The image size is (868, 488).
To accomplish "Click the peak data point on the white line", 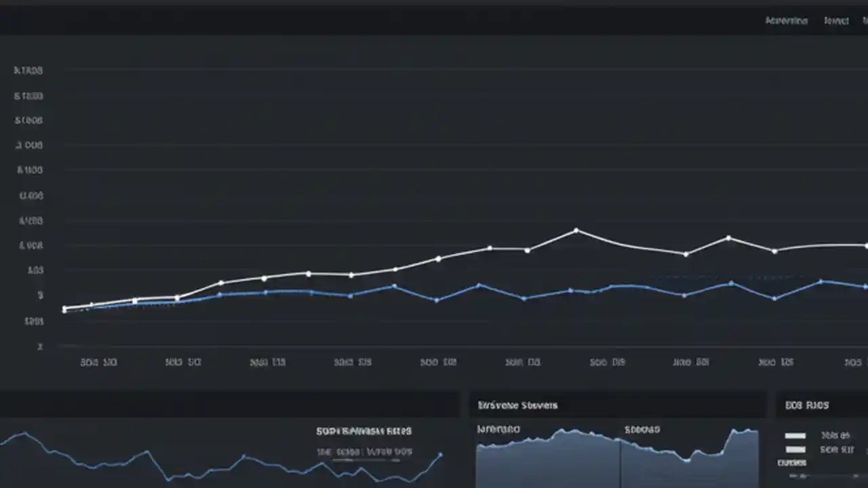I will pos(577,230).
